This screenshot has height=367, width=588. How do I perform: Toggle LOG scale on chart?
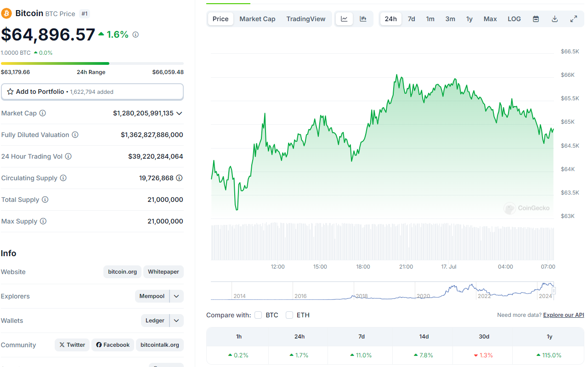coord(514,19)
